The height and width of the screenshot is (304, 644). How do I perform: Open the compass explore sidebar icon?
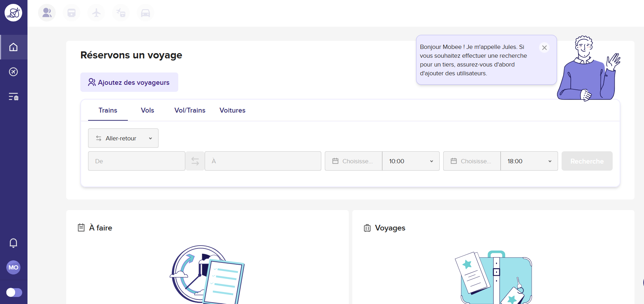(13, 72)
